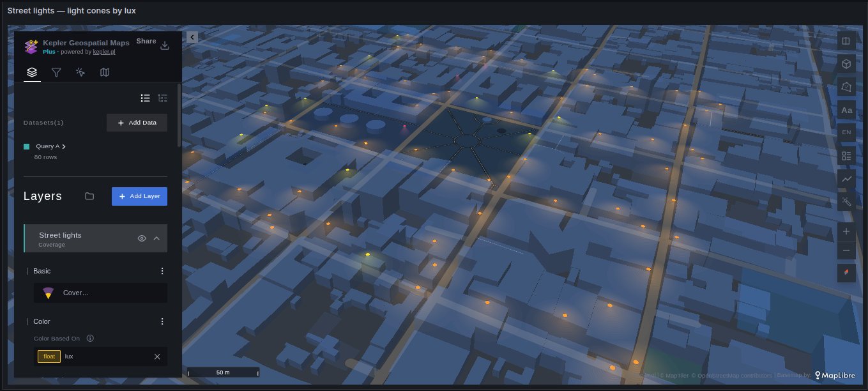The width and height of the screenshot is (868, 391).
Task: Toggle split map view
Action: click(846, 42)
